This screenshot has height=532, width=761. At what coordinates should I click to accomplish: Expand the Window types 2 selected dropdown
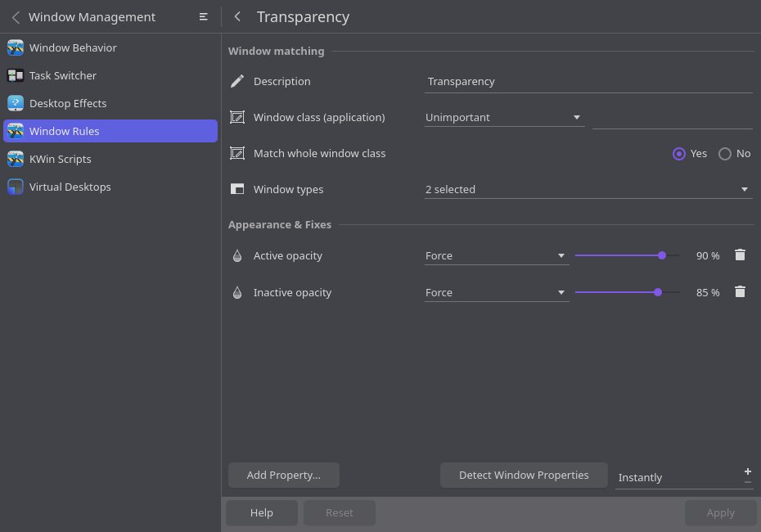[588, 190]
